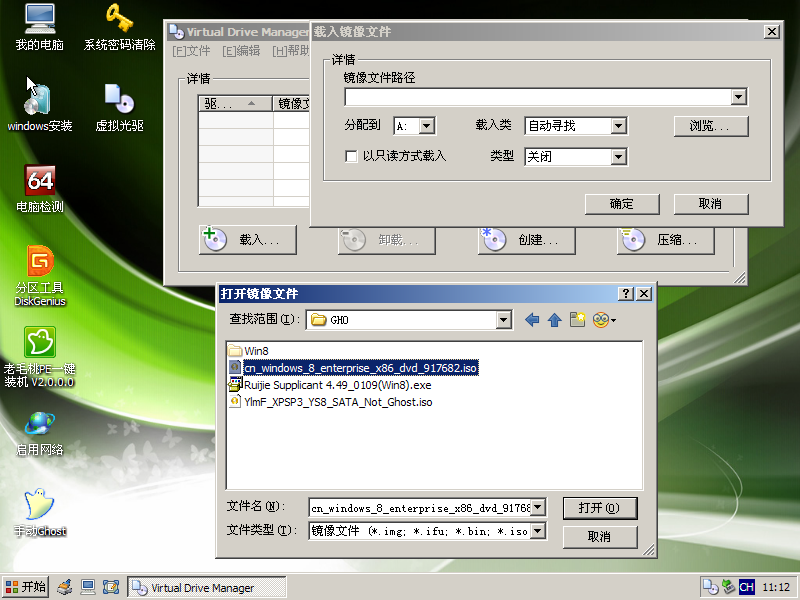The width and height of the screenshot is (800, 600).
Task: Click the 浏览... button
Action: pos(711,126)
